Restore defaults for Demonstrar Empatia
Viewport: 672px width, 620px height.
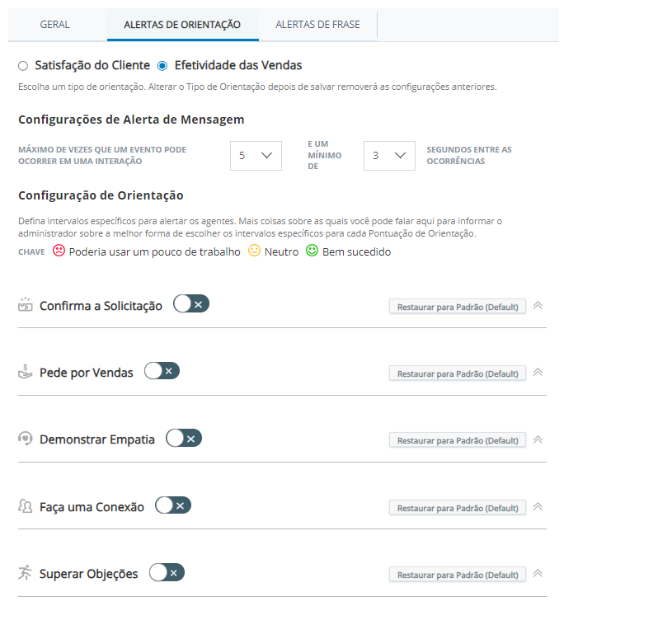458,440
